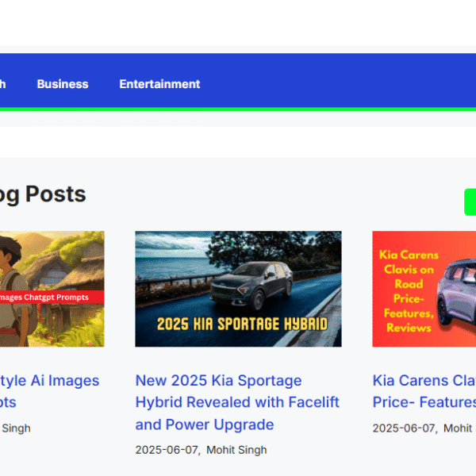Click the green button beside Blog Posts heading
This screenshot has height=476, width=476.
point(470,202)
